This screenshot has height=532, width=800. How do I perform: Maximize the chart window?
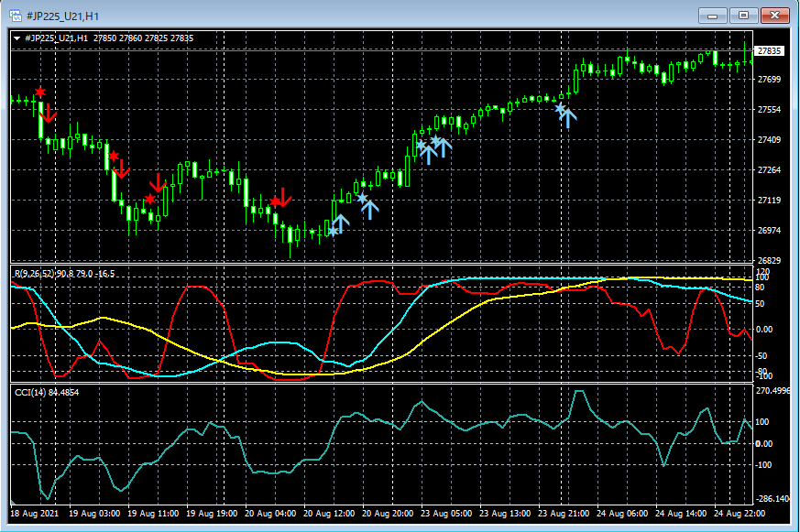(x=743, y=16)
